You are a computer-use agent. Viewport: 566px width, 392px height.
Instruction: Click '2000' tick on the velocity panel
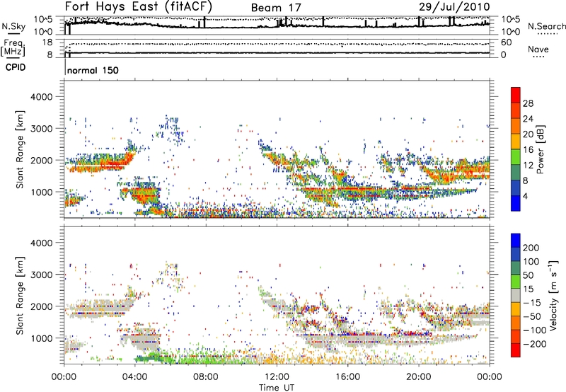[41, 306]
